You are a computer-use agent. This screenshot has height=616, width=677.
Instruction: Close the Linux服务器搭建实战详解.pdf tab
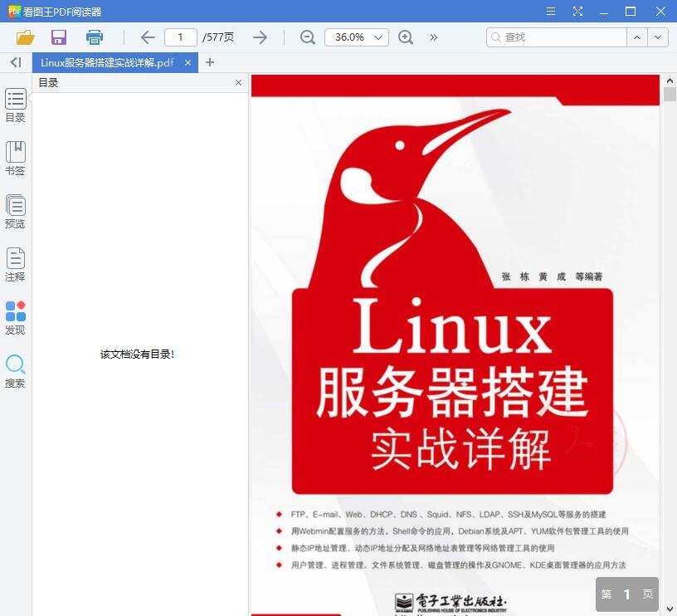point(188,62)
